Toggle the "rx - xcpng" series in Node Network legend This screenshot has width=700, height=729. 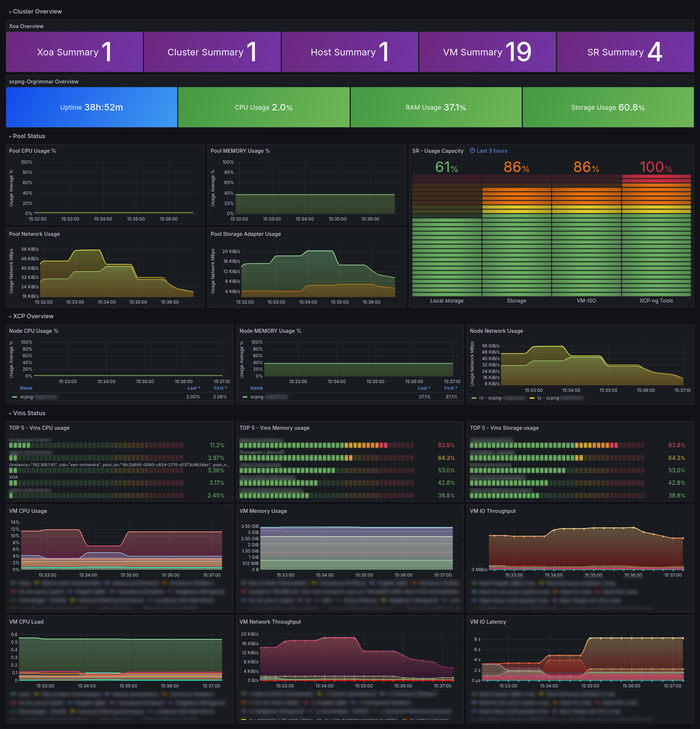489,398
